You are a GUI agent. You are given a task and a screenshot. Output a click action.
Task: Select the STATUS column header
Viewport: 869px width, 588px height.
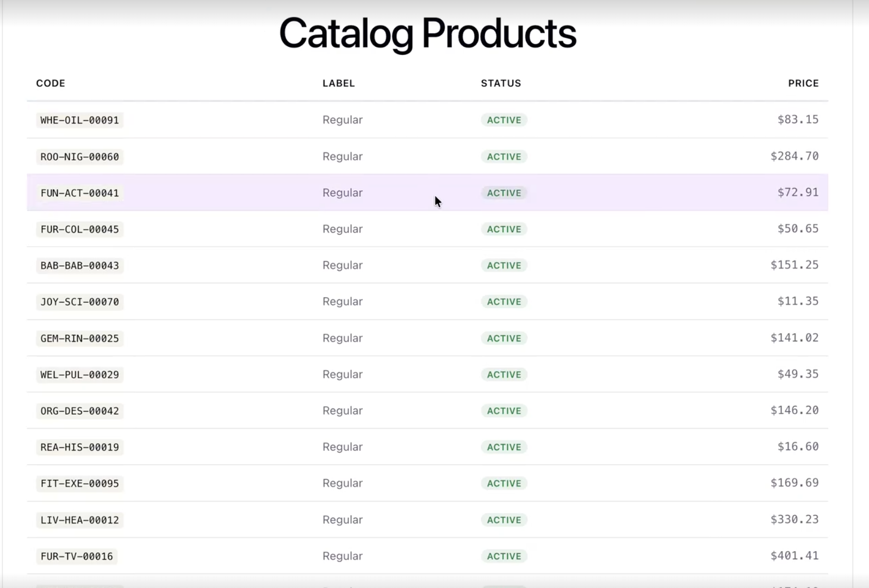(500, 83)
